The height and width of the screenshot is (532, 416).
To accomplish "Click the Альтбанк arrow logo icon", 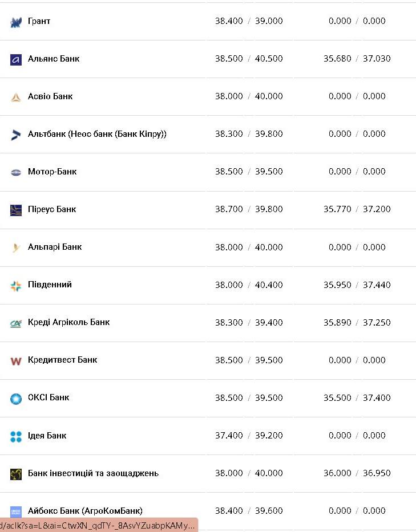I will click(15, 135).
